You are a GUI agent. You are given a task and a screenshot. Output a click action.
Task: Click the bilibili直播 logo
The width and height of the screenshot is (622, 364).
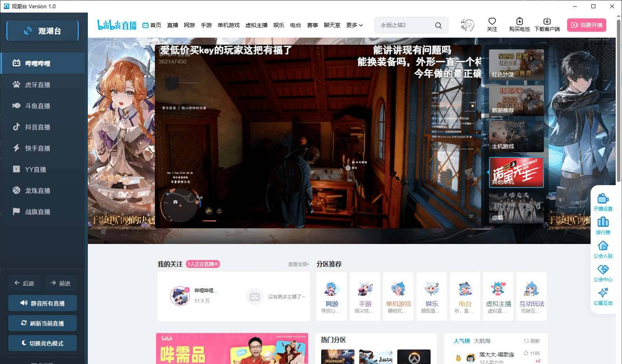[117, 25]
